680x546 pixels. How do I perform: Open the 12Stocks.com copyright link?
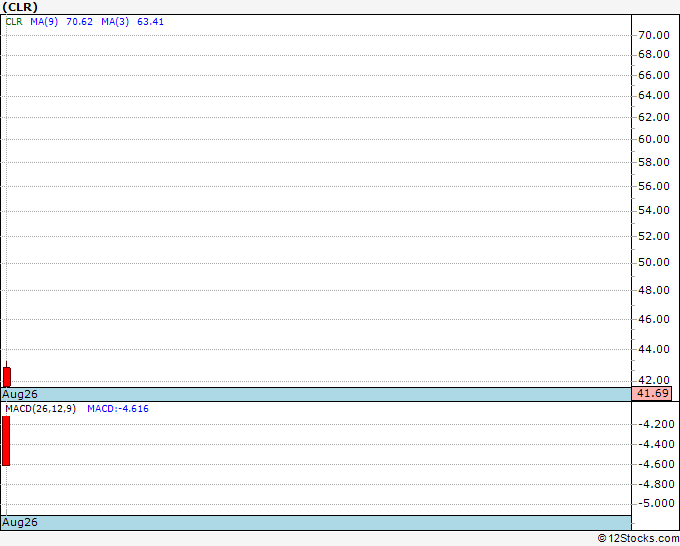638,538
